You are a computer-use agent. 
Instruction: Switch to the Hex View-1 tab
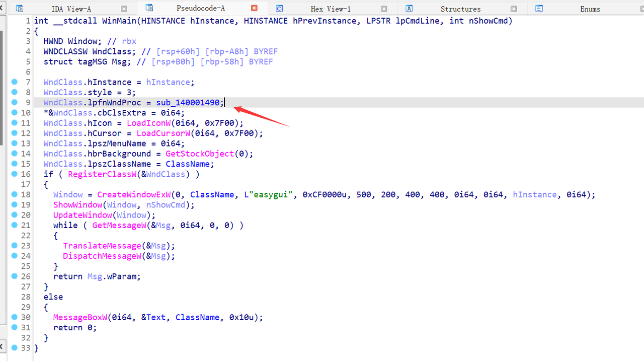tap(331, 9)
